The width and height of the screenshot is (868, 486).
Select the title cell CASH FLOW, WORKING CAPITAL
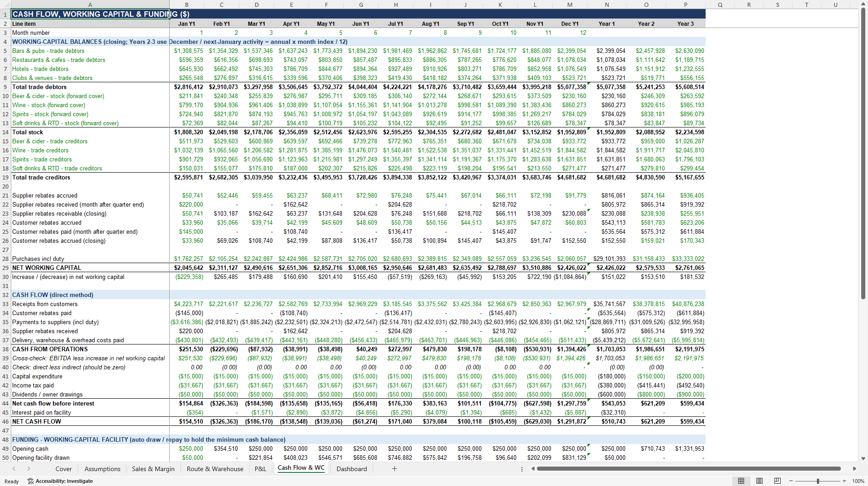click(x=90, y=14)
